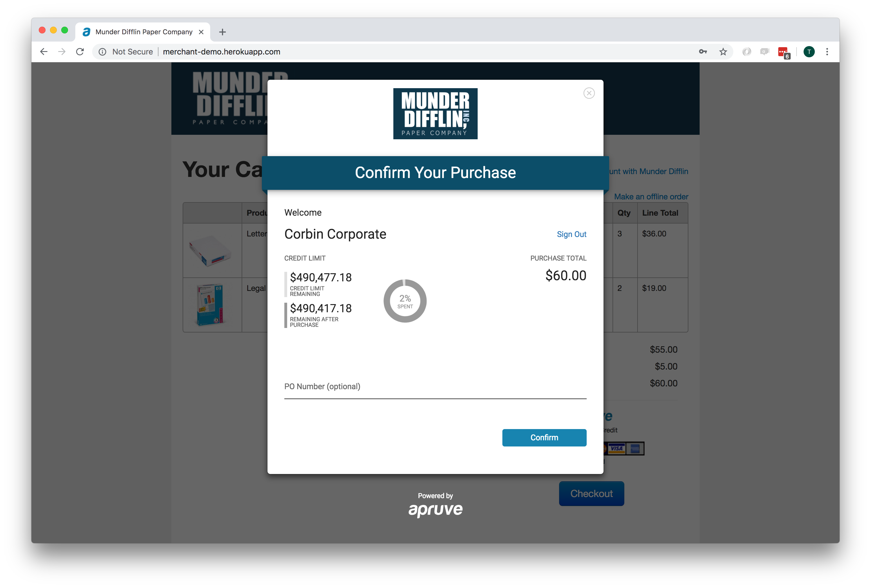Viewport: 871px width, 588px height.
Task: Close the Munder Difflin Paper Company tab
Action: point(201,32)
